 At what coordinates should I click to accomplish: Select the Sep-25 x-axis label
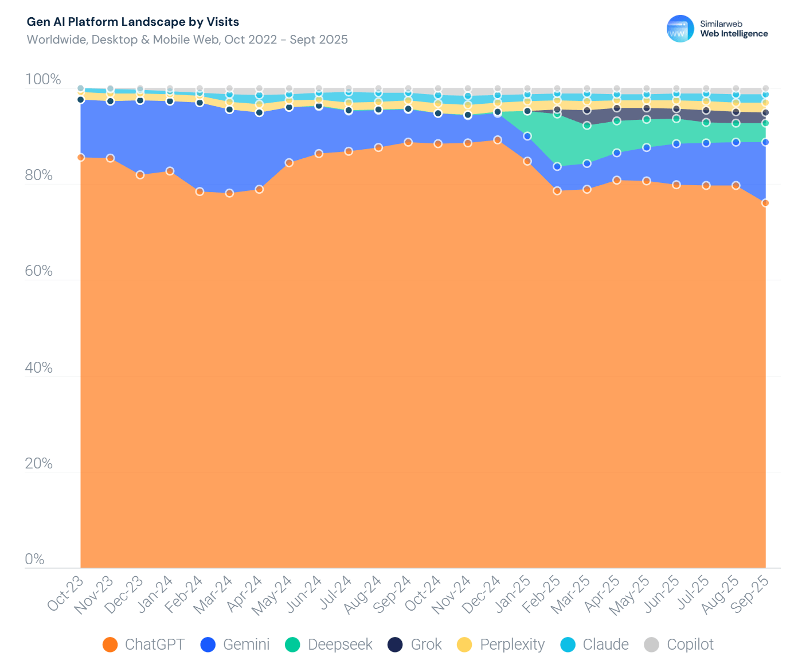coord(750,594)
